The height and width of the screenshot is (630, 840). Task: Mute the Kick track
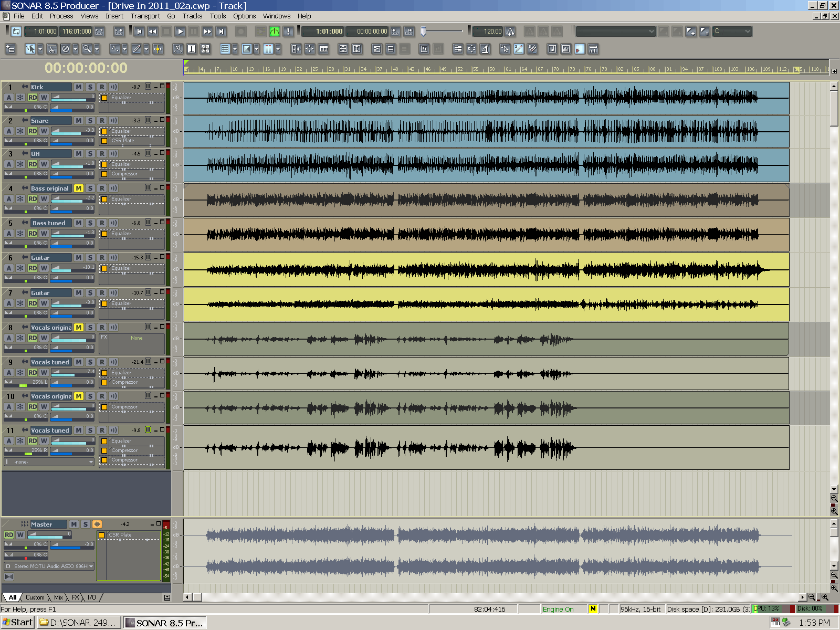pyautogui.click(x=78, y=87)
